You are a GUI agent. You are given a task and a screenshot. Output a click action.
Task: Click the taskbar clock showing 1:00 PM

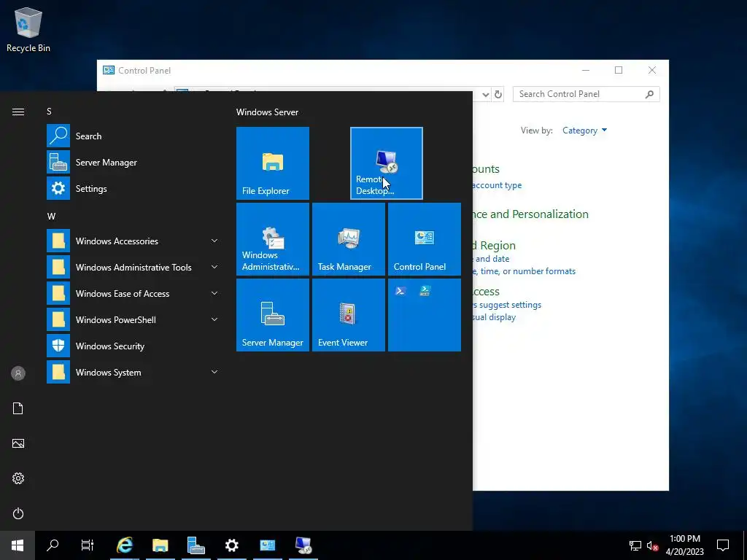pyautogui.click(x=684, y=545)
